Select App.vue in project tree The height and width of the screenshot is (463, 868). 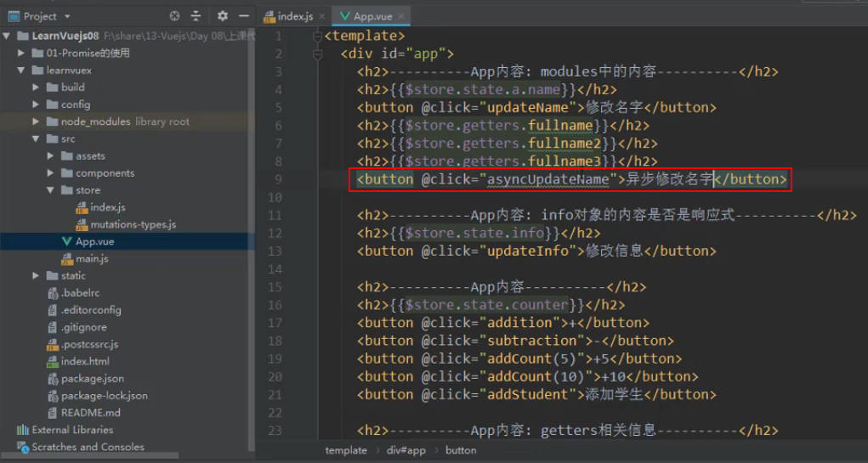(x=94, y=241)
